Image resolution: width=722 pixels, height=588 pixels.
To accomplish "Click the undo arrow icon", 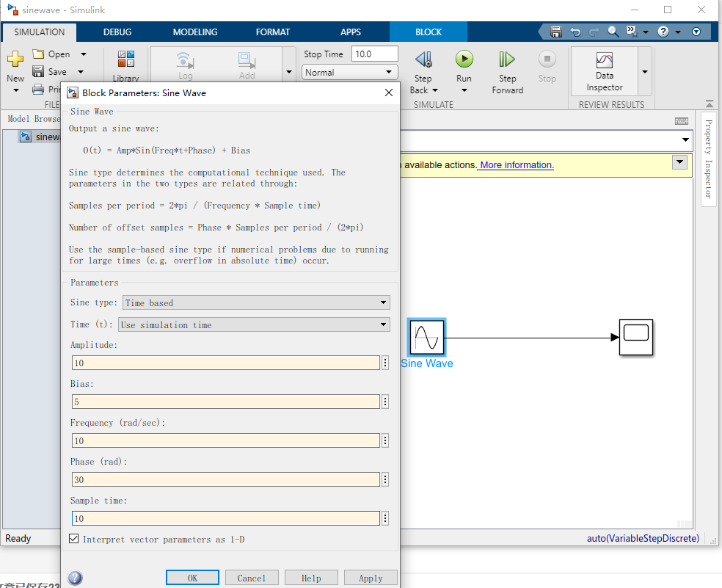I will point(575,32).
